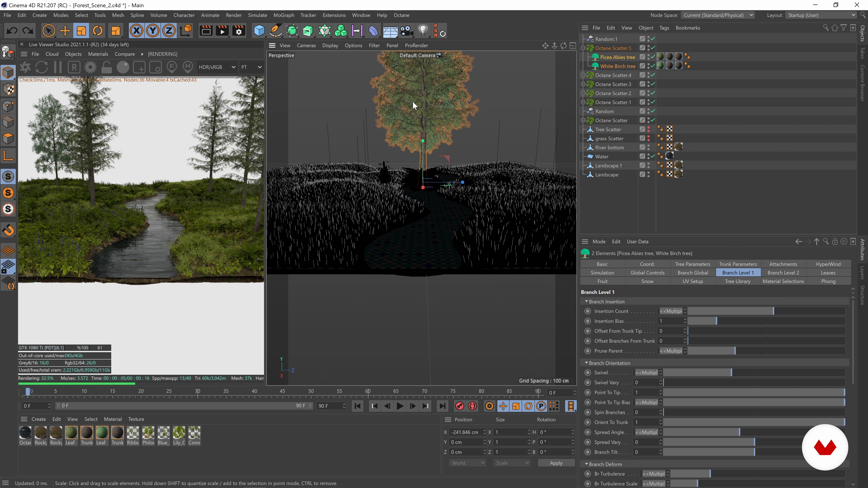Click the Cube primitive icon

259,31
